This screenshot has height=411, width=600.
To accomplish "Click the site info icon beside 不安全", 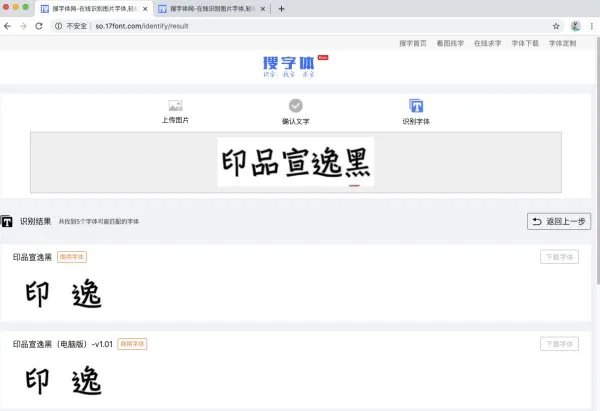I will click(x=58, y=26).
